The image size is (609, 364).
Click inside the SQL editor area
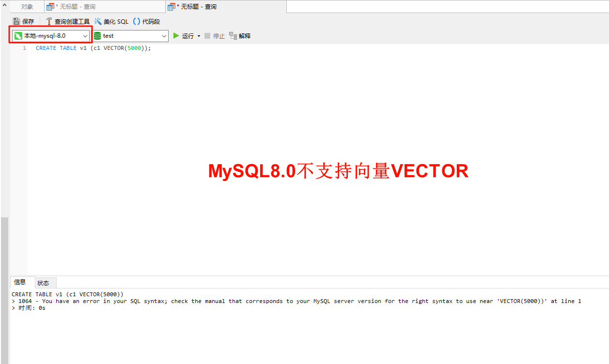(194, 97)
